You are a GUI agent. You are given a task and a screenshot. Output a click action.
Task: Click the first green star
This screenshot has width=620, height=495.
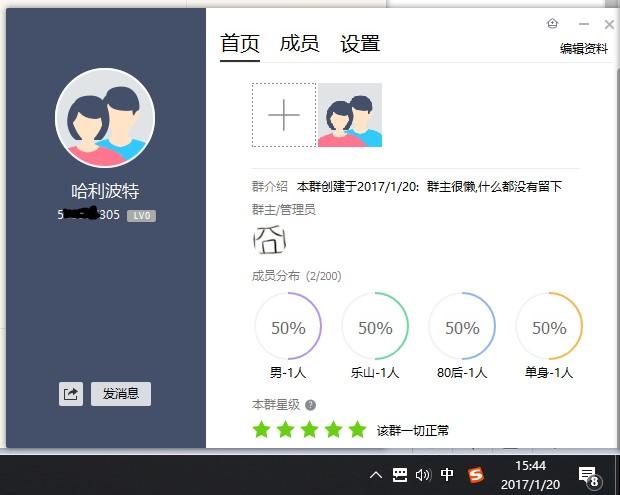pyautogui.click(x=261, y=429)
